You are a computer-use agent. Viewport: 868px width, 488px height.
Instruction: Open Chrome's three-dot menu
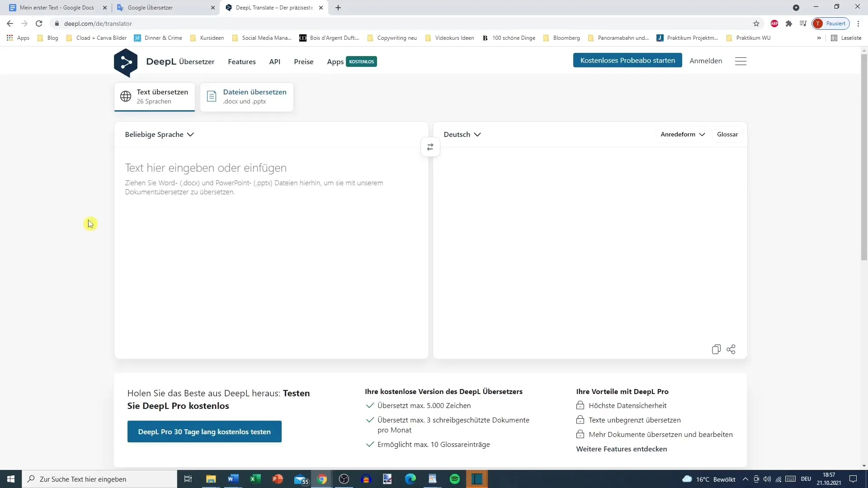click(858, 23)
